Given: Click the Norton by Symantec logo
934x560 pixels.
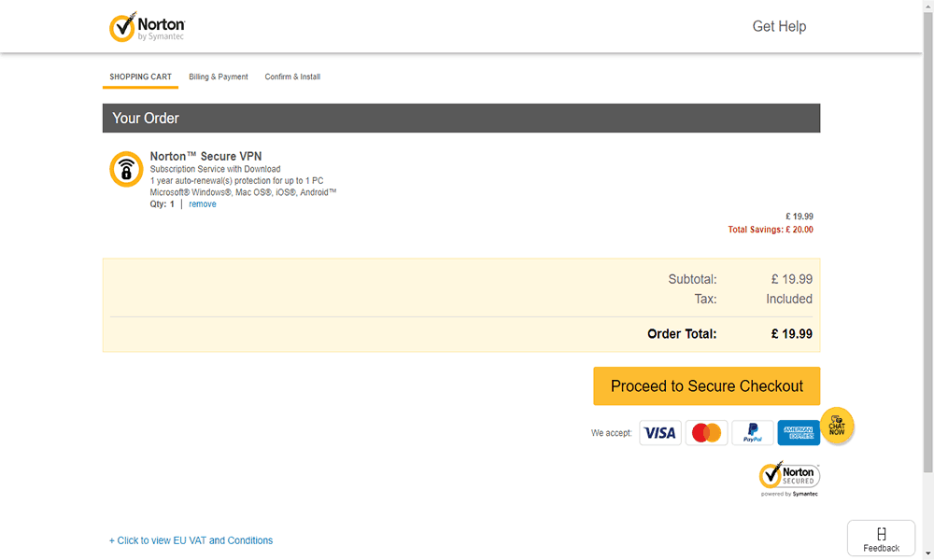Looking at the screenshot, I should [x=147, y=27].
